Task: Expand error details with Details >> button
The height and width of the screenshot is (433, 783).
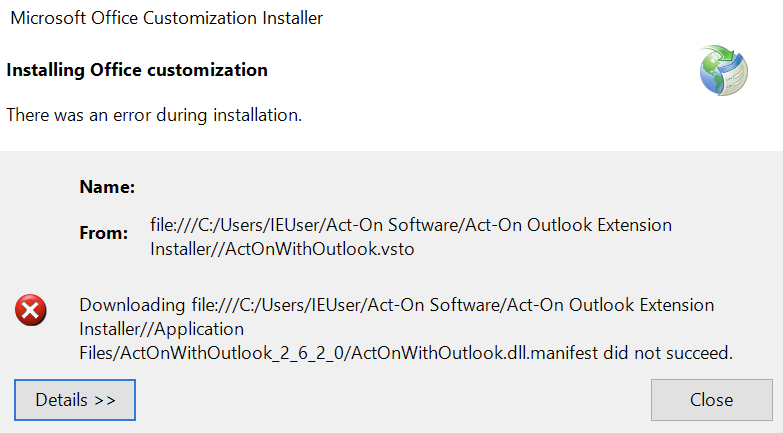Action: [x=75, y=400]
